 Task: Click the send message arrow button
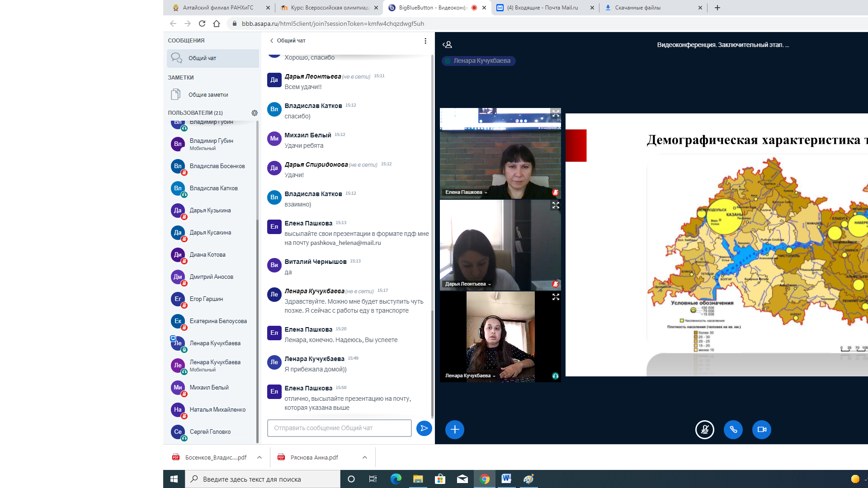(x=424, y=428)
